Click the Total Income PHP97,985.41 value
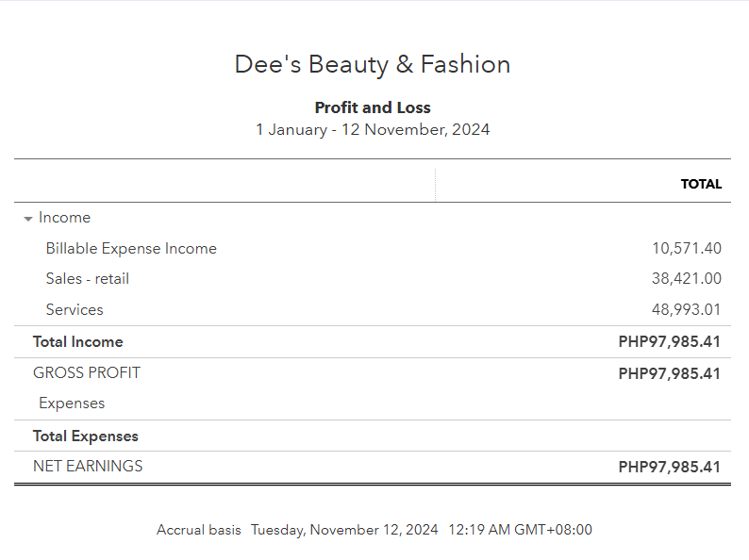 pos(669,342)
